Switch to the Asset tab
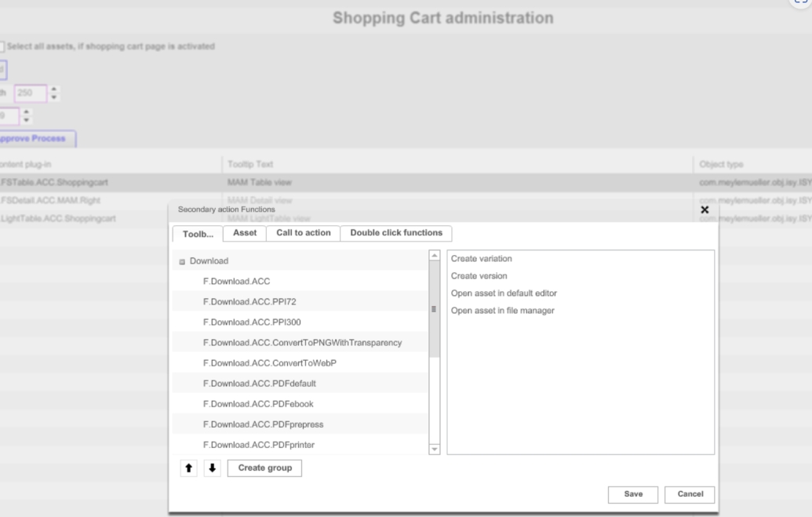812x517 pixels. [x=245, y=233]
